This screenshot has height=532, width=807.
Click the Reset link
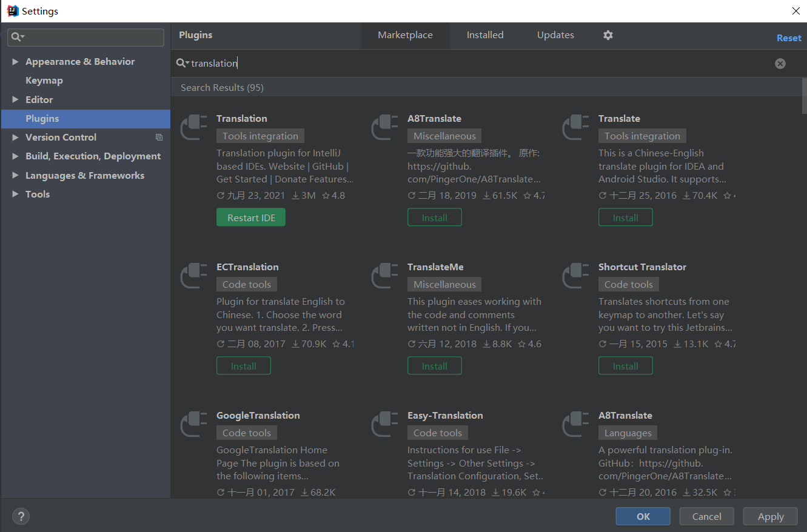789,38
